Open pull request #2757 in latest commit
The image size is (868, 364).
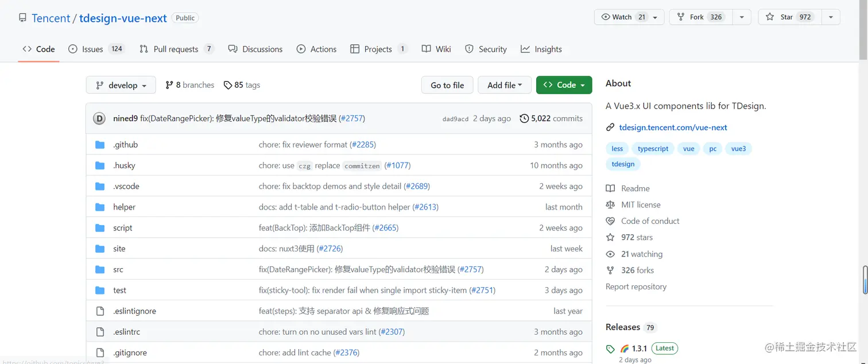coord(352,118)
